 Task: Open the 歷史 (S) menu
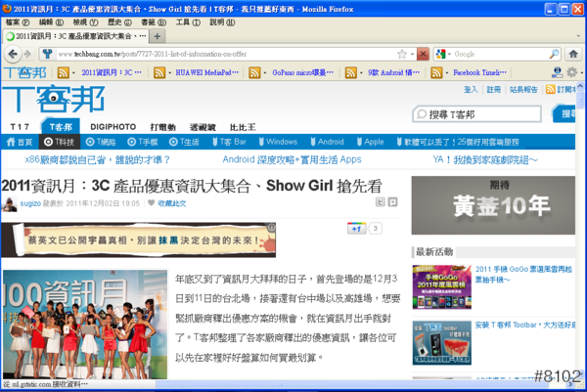coord(119,22)
